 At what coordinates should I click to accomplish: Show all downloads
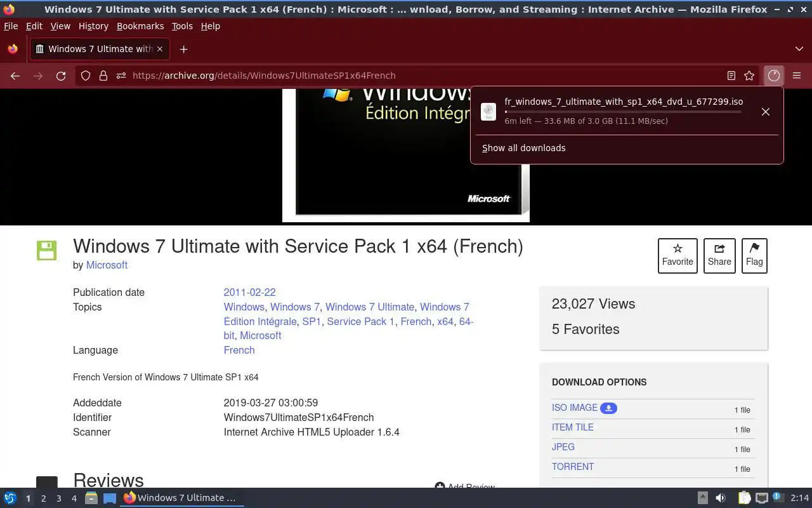pyautogui.click(x=523, y=148)
